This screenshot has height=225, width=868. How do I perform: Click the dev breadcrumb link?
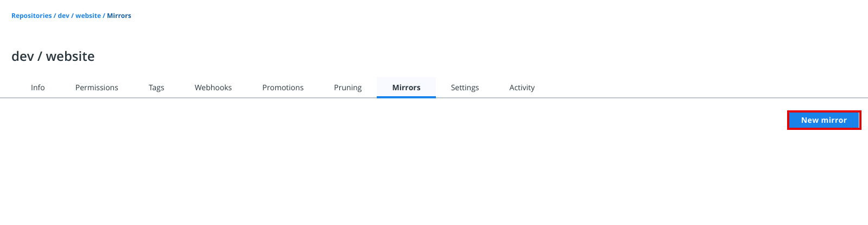tap(64, 16)
